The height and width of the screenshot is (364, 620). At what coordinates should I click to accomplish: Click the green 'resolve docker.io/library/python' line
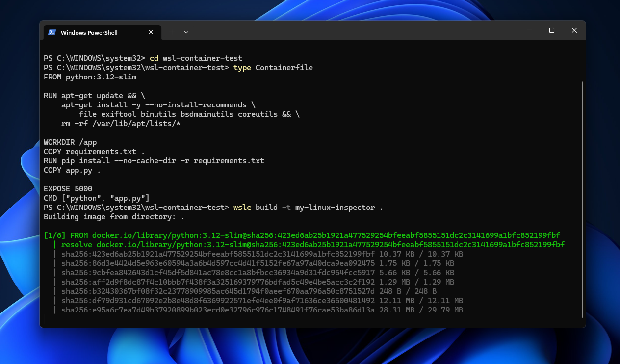(x=309, y=245)
